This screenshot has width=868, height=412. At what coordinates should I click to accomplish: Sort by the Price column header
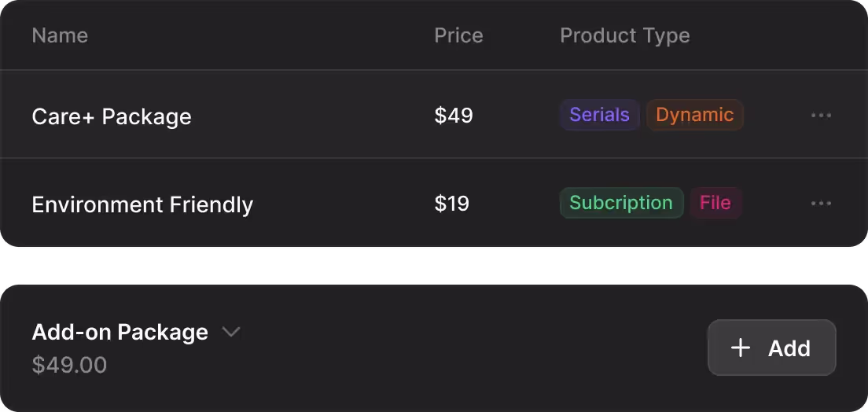point(458,35)
